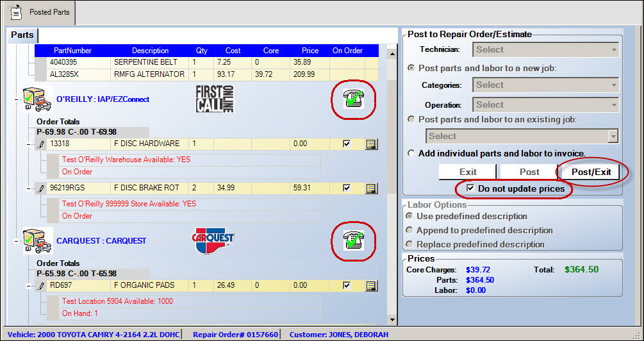This screenshot has width=644, height=341.
Task: Select the Parts tab
Action: click(x=23, y=35)
